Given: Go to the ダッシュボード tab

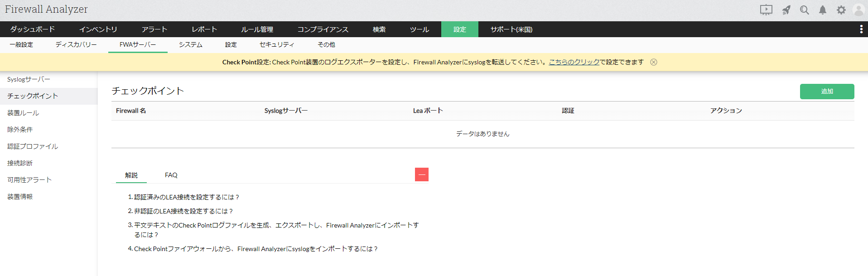Looking at the screenshot, I should [x=33, y=29].
